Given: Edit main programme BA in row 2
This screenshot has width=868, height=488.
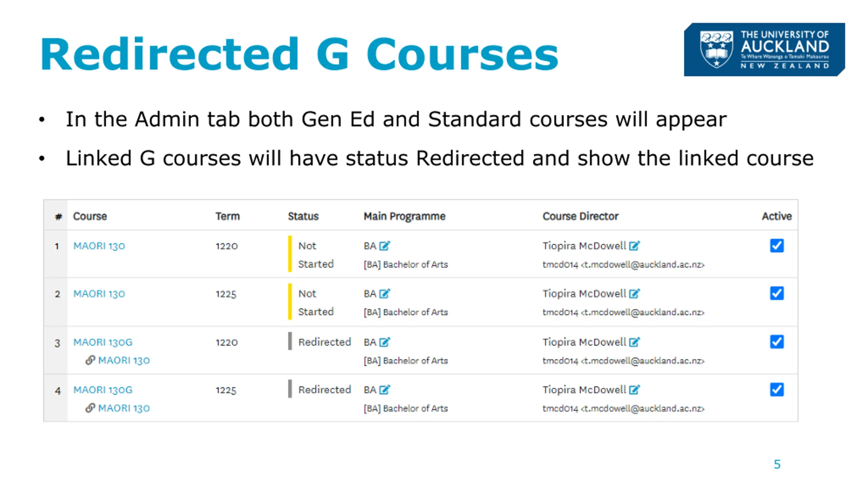Looking at the screenshot, I should (x=384, y=293).
